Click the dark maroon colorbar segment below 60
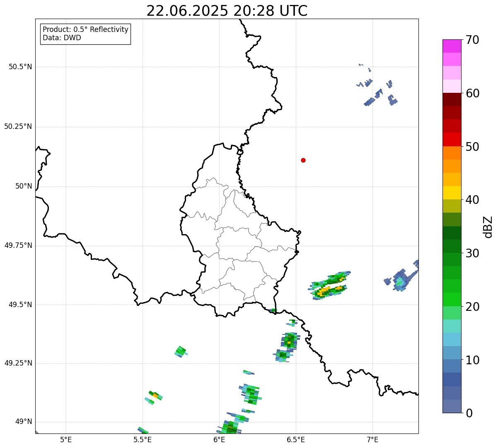The height and width of the screenshot is (448, 498). pyautogui.click(x=452, y=99)
